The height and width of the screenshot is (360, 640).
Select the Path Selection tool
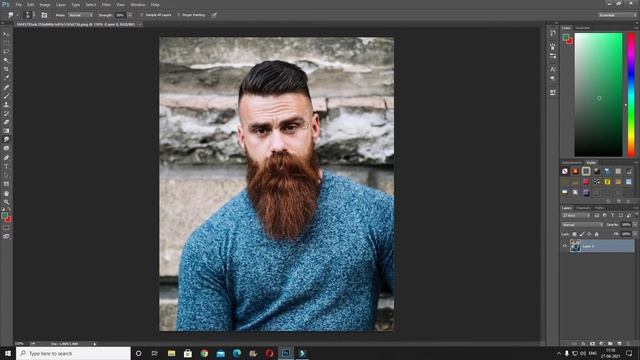tap(6, 175)
